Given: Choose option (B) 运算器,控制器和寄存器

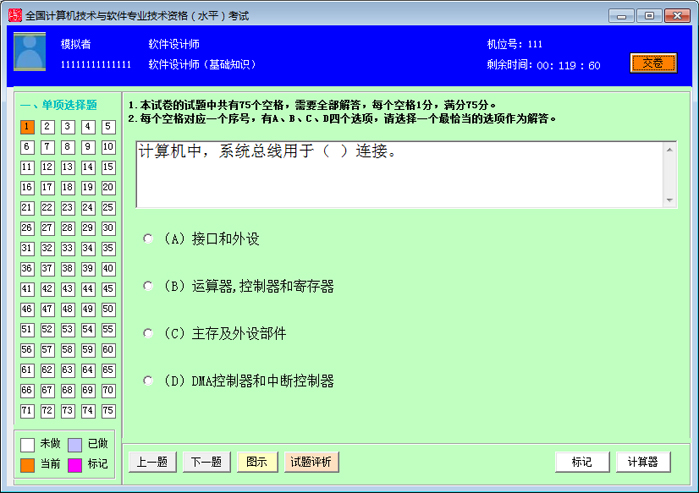Looking at the screenshot, I should click(148, 286).
